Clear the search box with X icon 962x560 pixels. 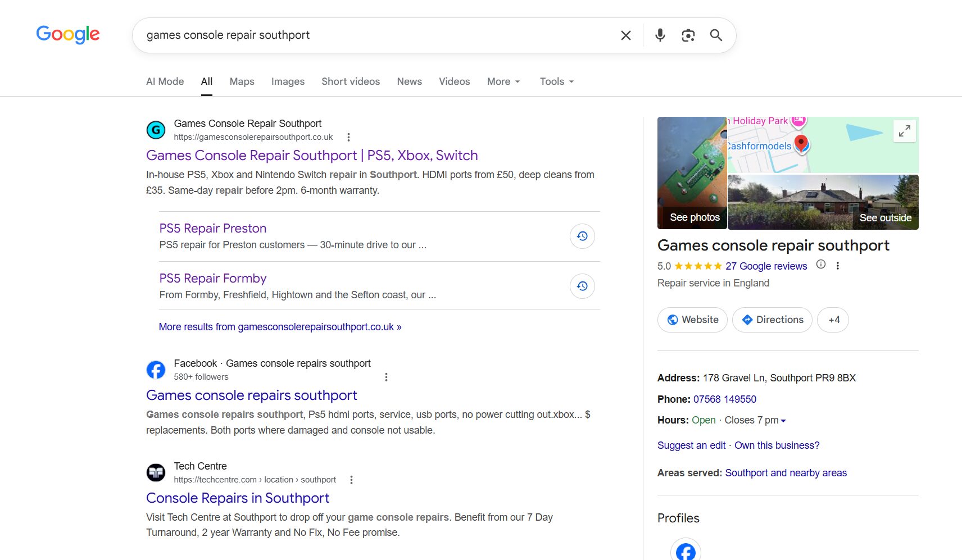point(625,35)
